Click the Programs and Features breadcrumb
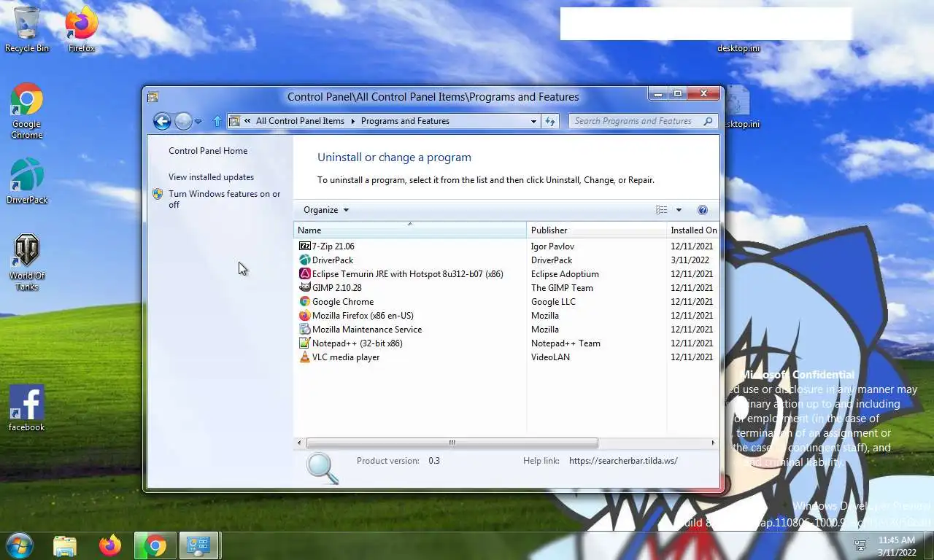Image resolution: width=934 pixels, height=560 pixels. (x=405, y=121)
